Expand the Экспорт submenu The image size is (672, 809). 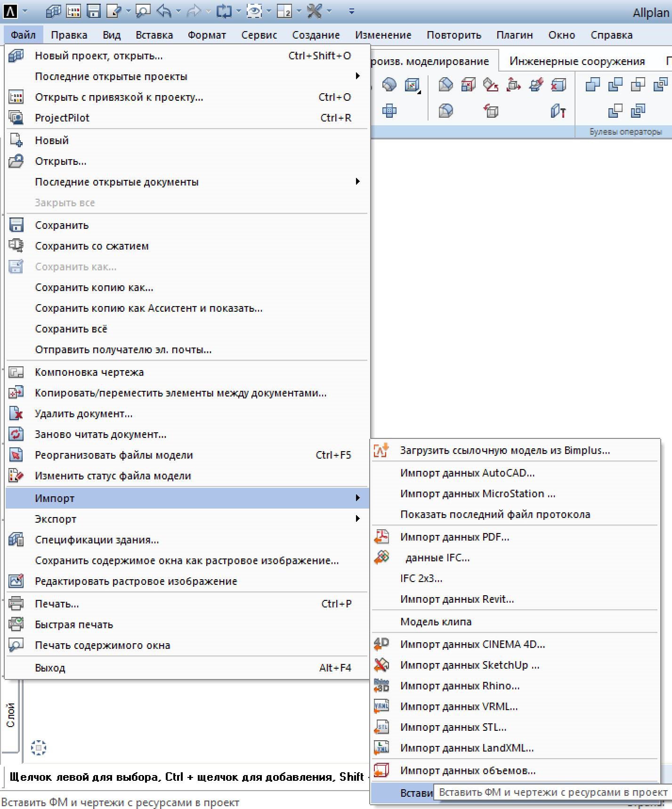pos(187,519)
